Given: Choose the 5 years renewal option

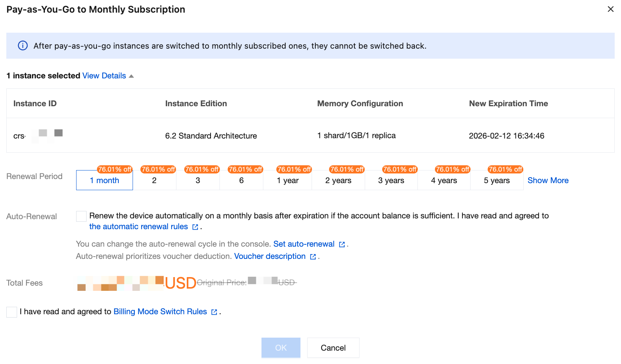Looking at the screenshot, I should pos(497,181).
